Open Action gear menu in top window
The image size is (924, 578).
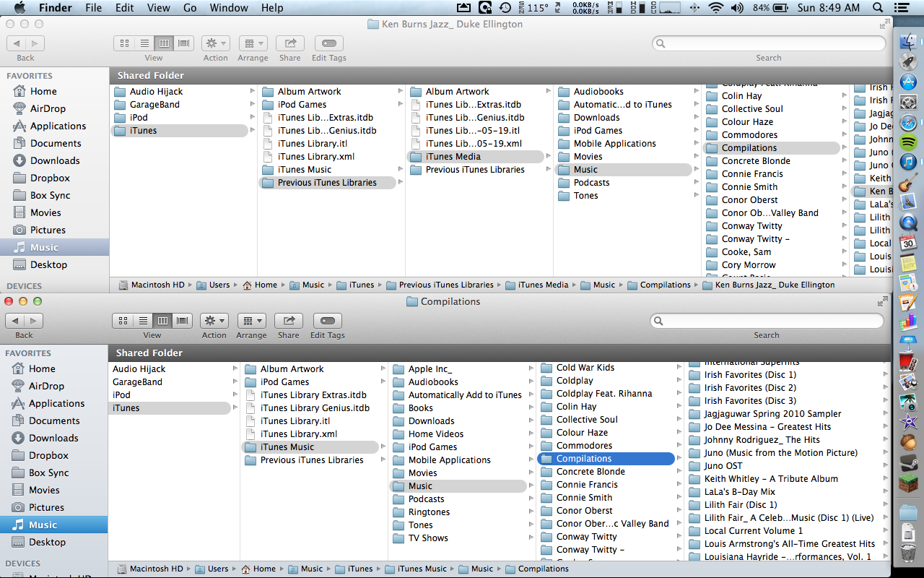pyautogui.click(x=215, y=43)
